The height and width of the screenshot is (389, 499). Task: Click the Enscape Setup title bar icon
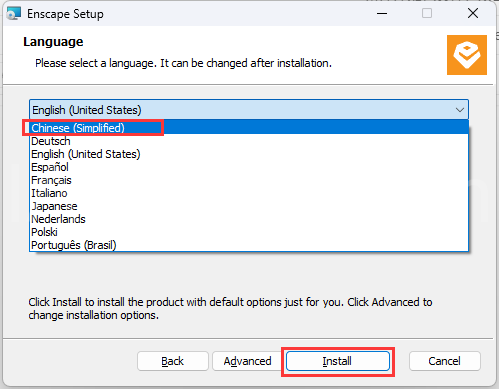tap(14, 14)
